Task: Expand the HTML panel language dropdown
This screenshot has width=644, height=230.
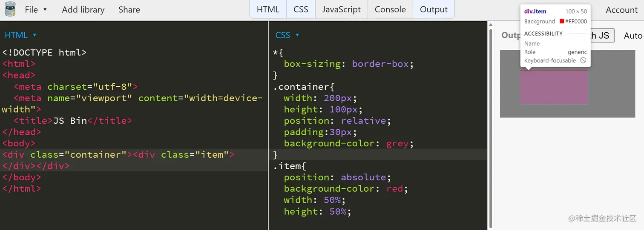Action: [x=34, y=35]
